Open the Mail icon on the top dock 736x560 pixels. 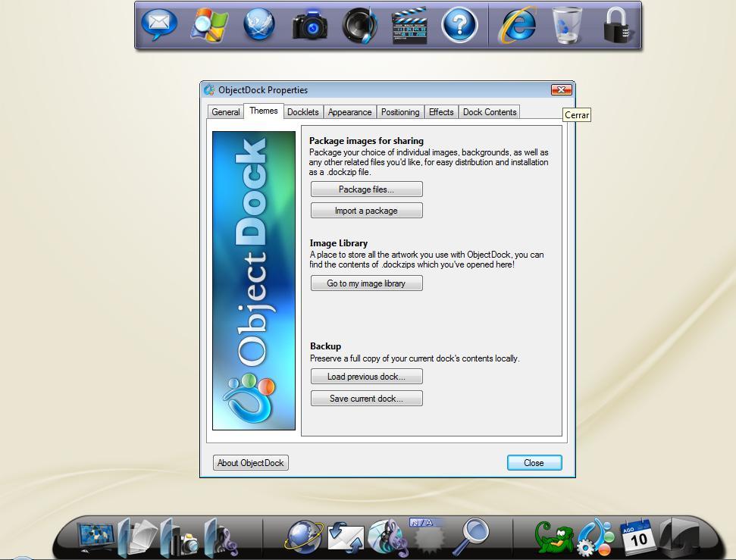coord(160,24)
